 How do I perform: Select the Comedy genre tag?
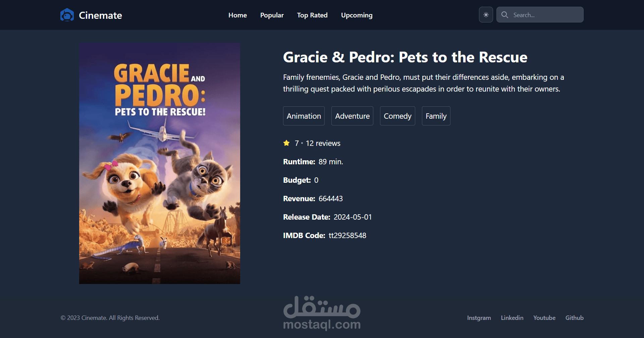[x=397, y=116]
